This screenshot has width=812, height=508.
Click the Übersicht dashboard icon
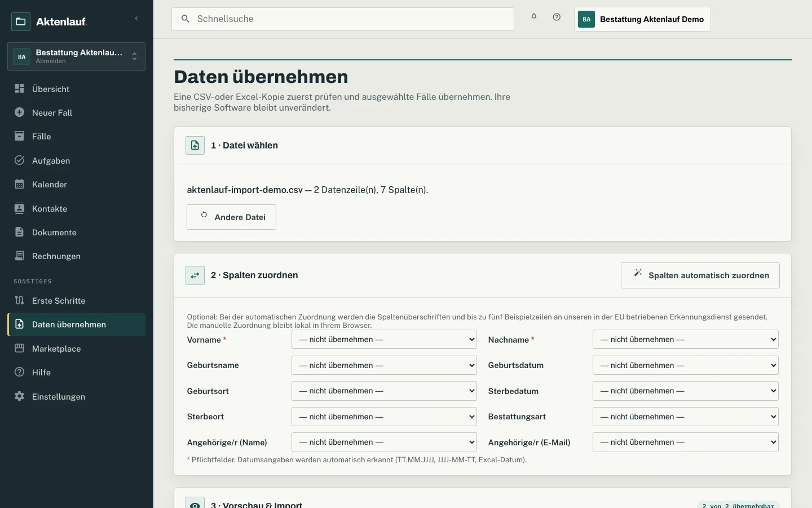[x=19, y=89]
